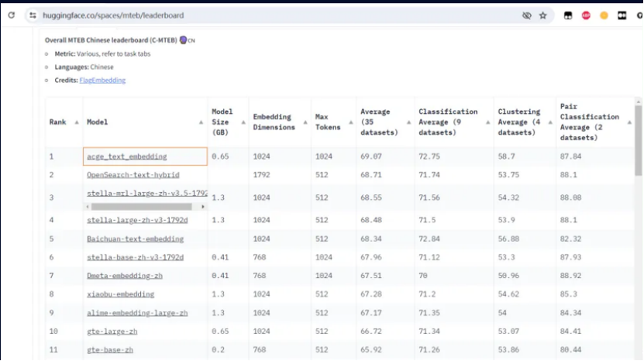Open the split-screen extension icon
This screenshot has height=361, width=644.
[x=622, y=15]
